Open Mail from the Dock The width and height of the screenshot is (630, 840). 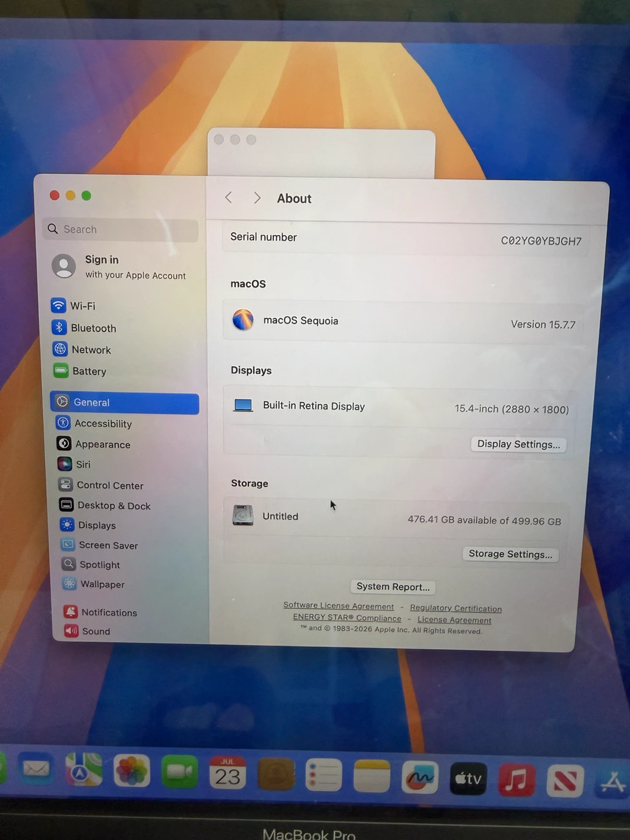pyautogui.click(x=36, y=769)
